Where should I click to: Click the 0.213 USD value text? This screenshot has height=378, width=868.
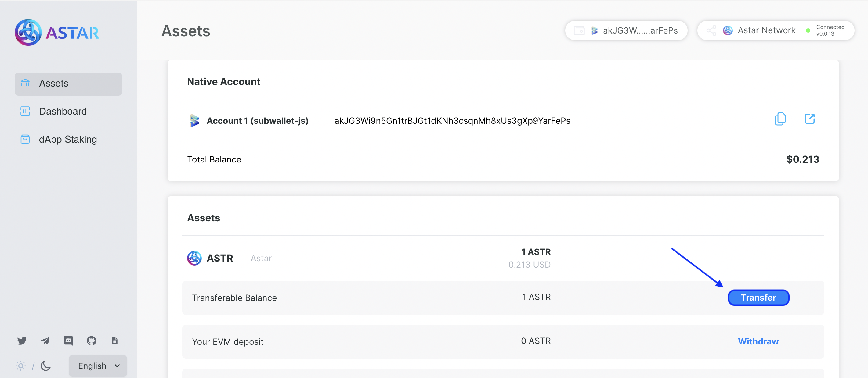[x=529, y=265]
